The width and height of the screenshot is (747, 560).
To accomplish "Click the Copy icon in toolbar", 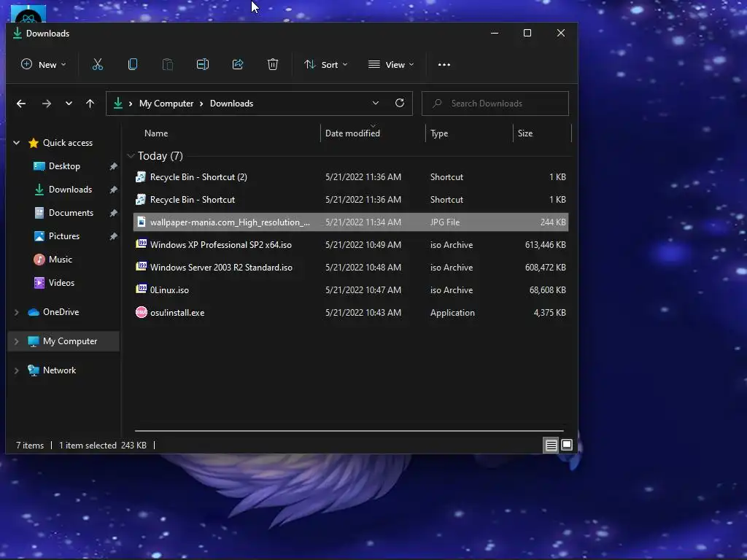I will point(133,64).
